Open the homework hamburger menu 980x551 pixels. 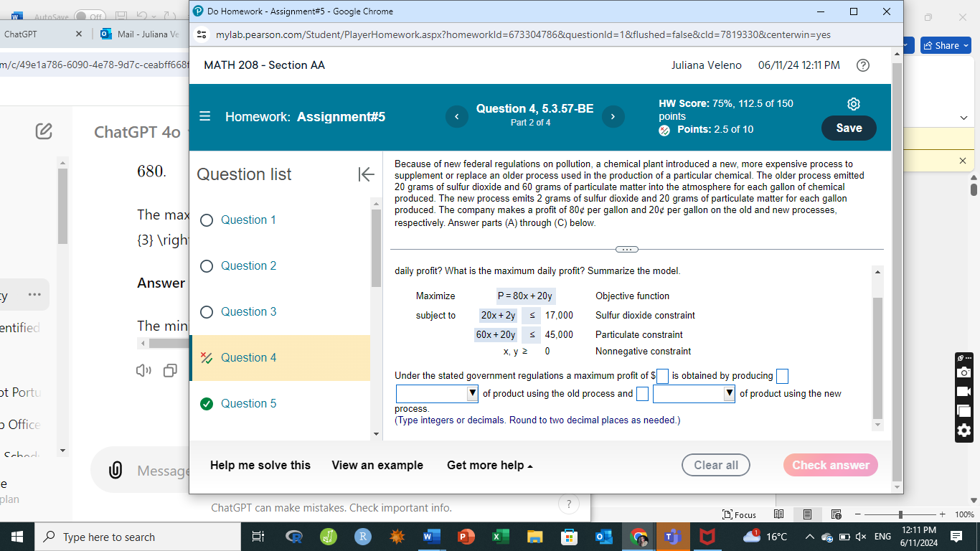click(x=204, y=116)
